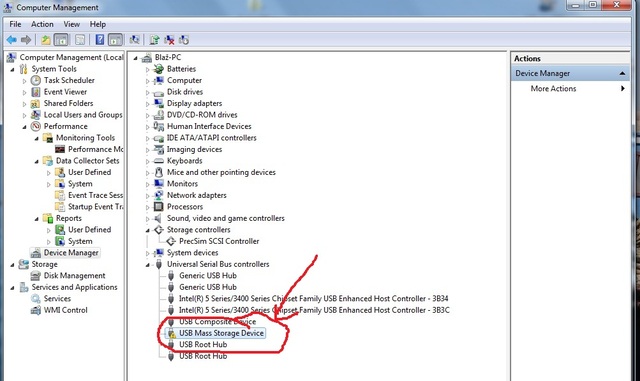Click the Keyboards category icon
This screenshot has height=381, width=640.
pos(159,160)
